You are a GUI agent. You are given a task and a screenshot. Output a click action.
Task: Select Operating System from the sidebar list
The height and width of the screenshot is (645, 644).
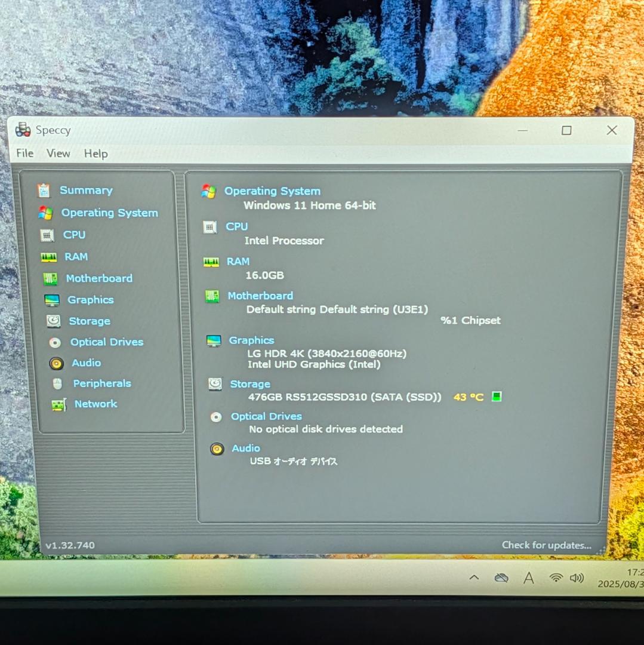point(109,213)
